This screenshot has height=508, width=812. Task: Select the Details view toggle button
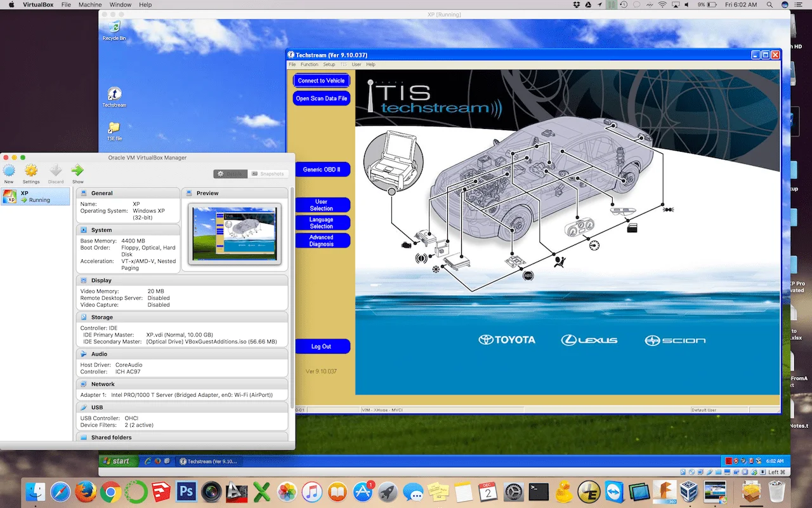point(230,173)
